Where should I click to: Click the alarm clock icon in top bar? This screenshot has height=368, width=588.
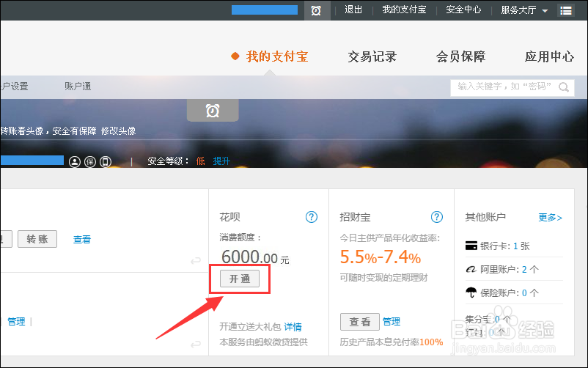pyautogui.click(x=316, y=10)
